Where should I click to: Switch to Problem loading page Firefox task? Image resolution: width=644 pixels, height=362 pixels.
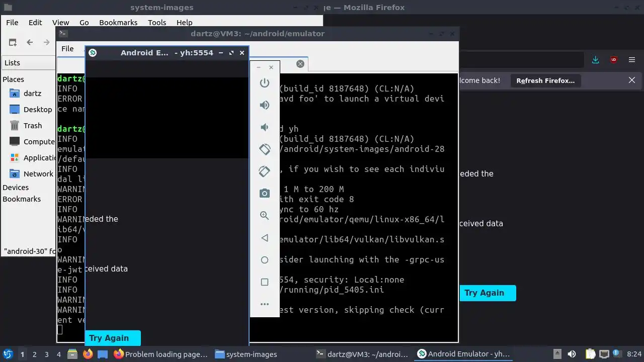160,354
